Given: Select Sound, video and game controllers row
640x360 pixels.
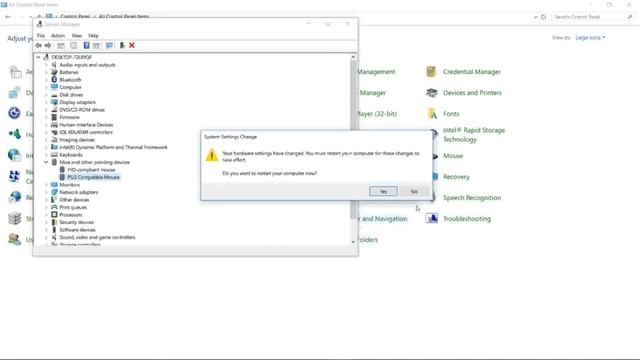Looking at the screenshot, I should click(x=97, y=237).
